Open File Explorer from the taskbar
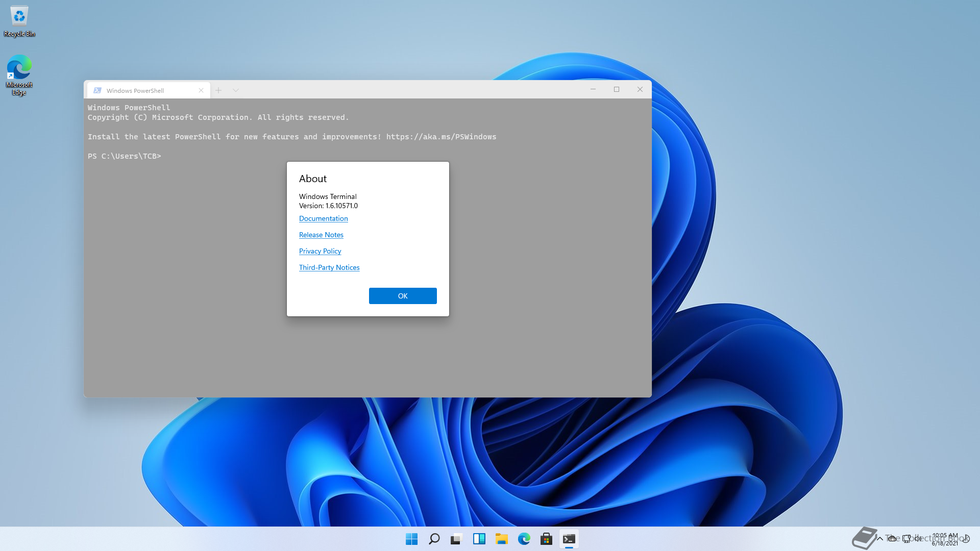 coord(501,539)
